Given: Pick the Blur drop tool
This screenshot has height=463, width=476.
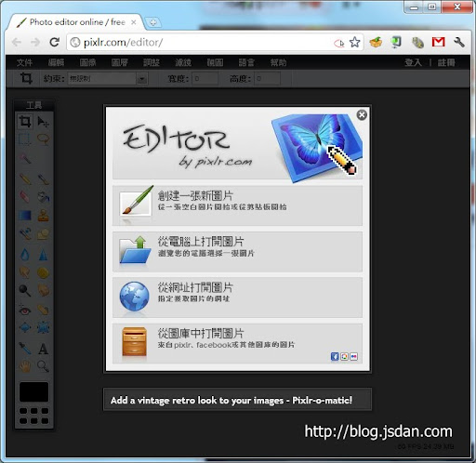Looking at the screenshot, I should click(x=25, y=255).
